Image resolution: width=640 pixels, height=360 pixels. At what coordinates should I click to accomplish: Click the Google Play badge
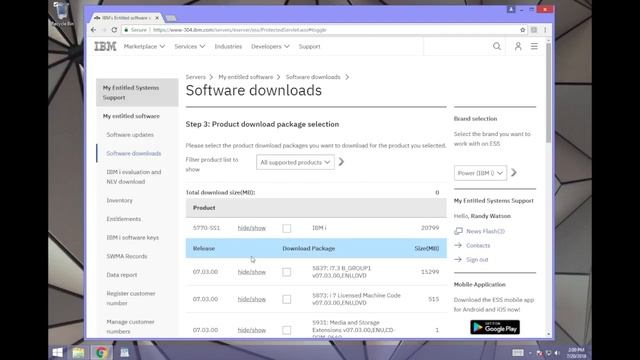pos(495,327)
